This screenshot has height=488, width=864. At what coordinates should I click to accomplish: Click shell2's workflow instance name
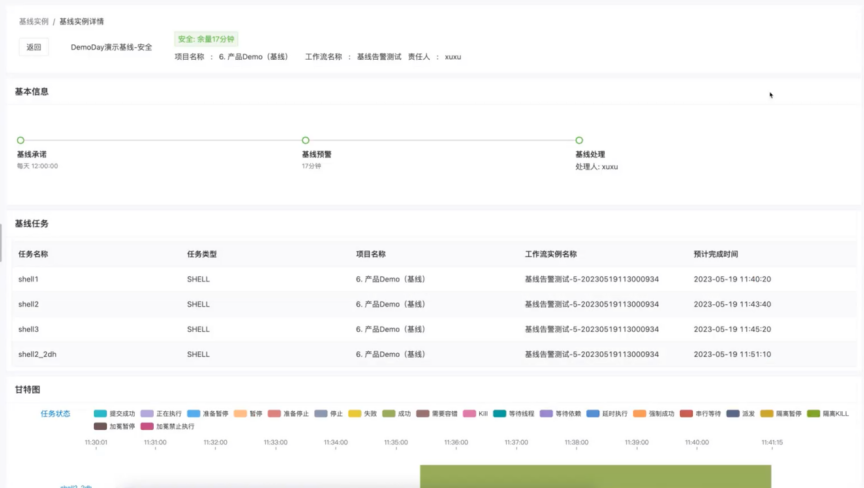(592, 304)
